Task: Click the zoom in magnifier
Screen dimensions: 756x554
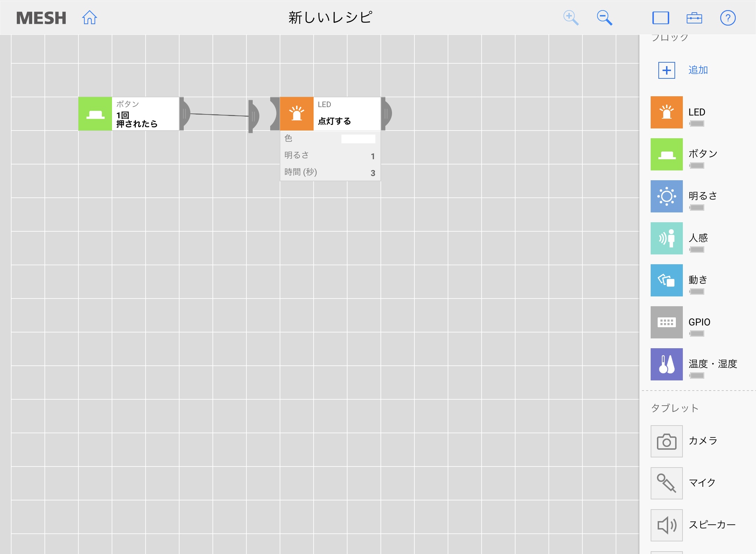Action: (x=570, y=17)
